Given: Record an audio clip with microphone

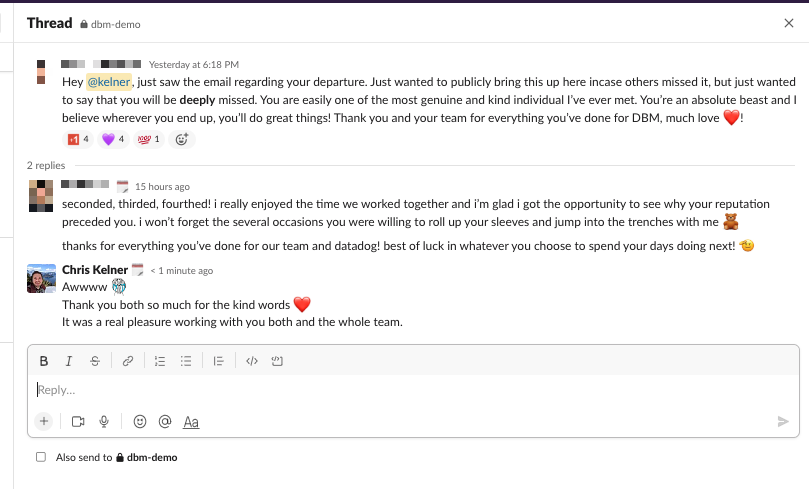Looking at the screenshot, I should coord(104,421).
